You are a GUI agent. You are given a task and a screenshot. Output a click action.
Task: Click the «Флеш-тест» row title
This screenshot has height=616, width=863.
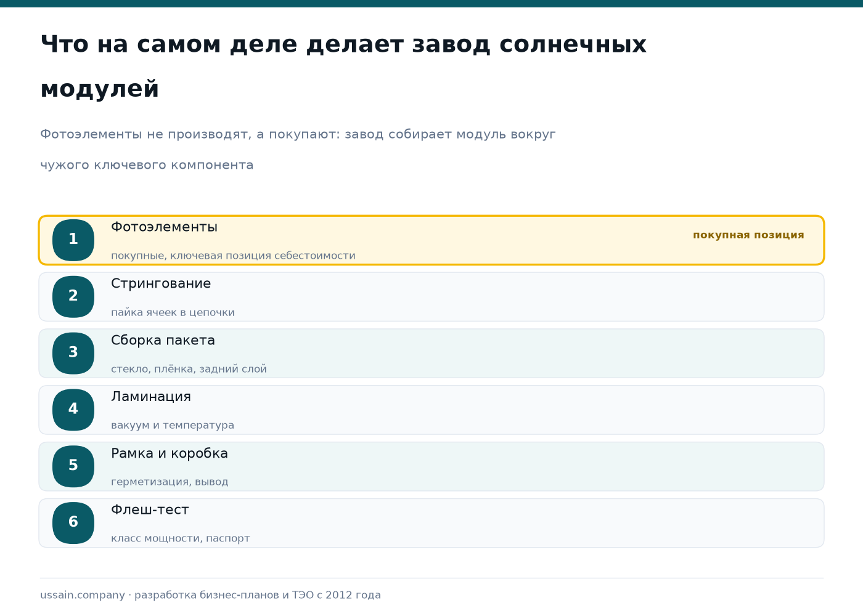(150, 510)
